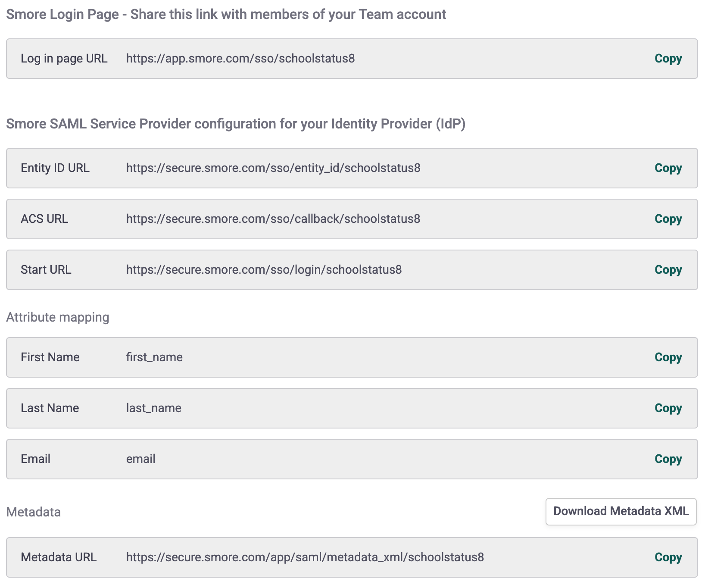Click the sso/login Start URL text
Screen dimensions: 705x588
pos(264,270)
